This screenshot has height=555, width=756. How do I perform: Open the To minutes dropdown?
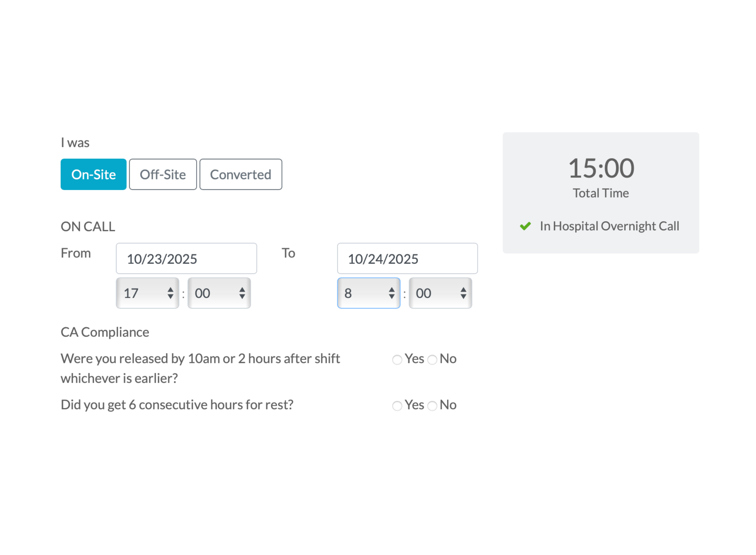[440, 293]
